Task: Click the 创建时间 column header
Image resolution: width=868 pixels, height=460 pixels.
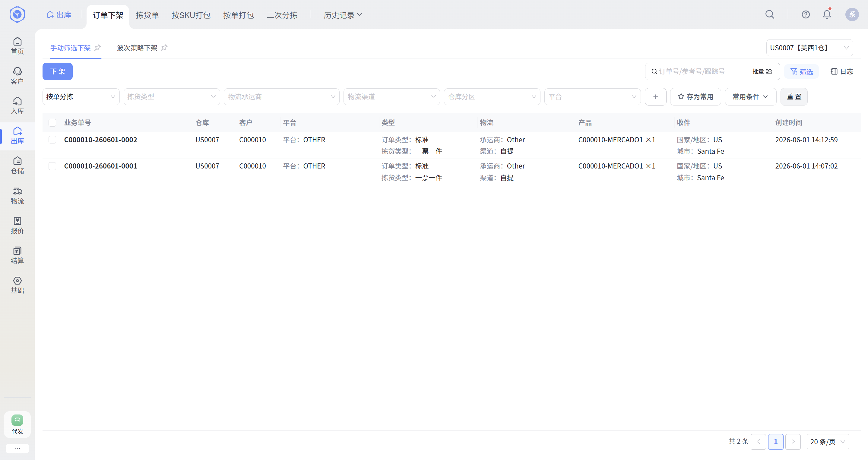Action: [788, 123]
